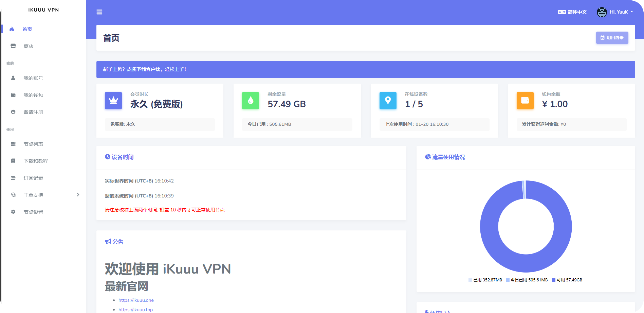Click the 免费版: 永久 text
This screenshot has height=313, width=644.
(123, 124)
